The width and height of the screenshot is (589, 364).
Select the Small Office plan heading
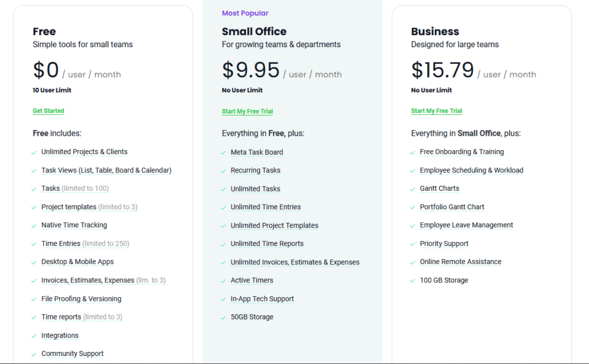click(x=254, y=32)
